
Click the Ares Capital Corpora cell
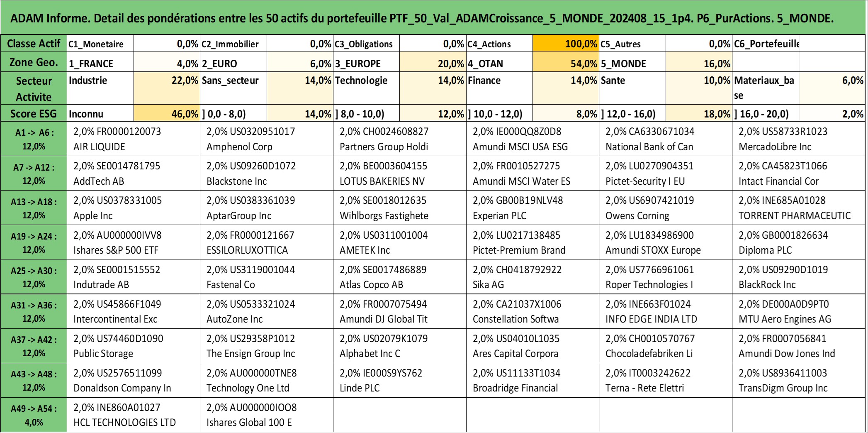tap(533, 346)
